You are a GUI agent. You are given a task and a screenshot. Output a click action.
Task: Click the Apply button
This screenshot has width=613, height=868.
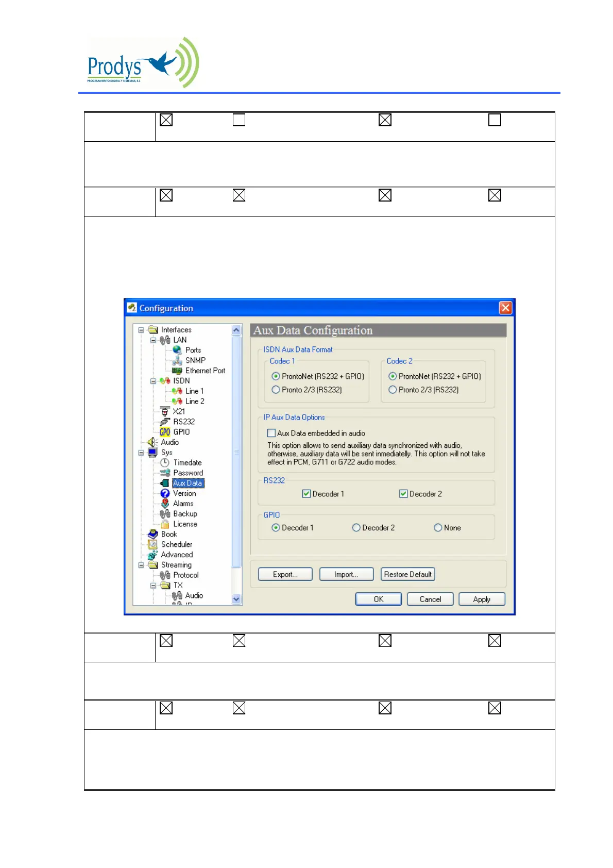tap(482, 599)
